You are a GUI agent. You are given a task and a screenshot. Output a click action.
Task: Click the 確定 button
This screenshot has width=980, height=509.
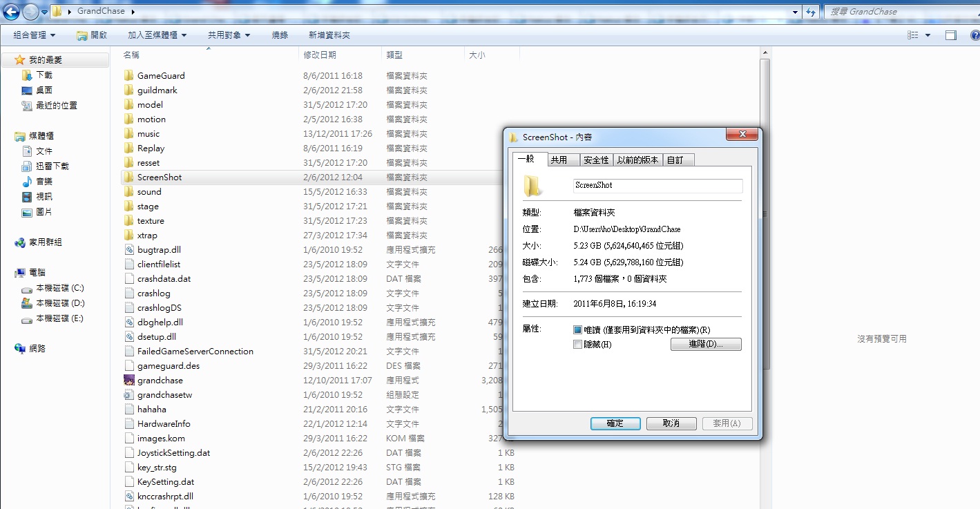[x=615, y=423]
